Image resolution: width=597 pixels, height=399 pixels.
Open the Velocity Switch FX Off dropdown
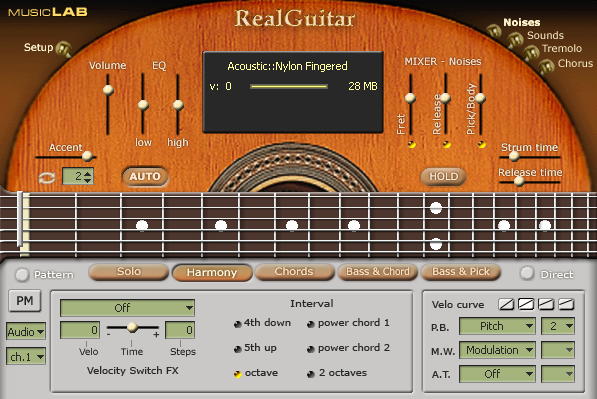(127, 308)
